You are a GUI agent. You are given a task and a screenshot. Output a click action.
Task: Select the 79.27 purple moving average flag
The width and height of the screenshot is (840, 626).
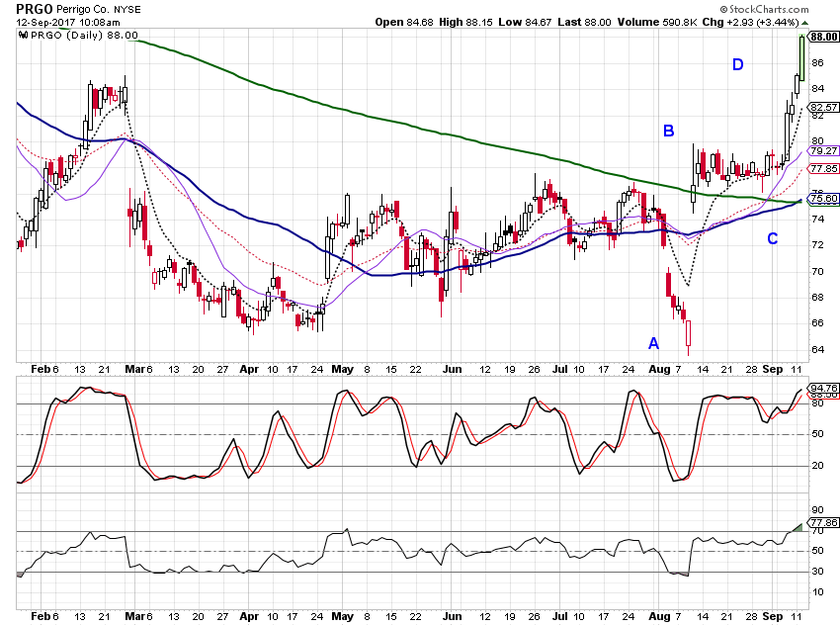(x=823, y=150)
